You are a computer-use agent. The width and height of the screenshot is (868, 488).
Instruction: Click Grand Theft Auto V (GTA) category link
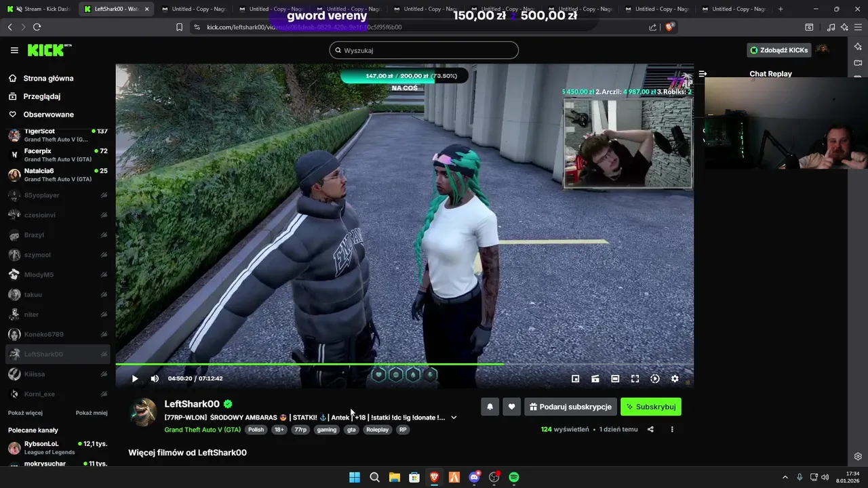click(x=202, y=430)
